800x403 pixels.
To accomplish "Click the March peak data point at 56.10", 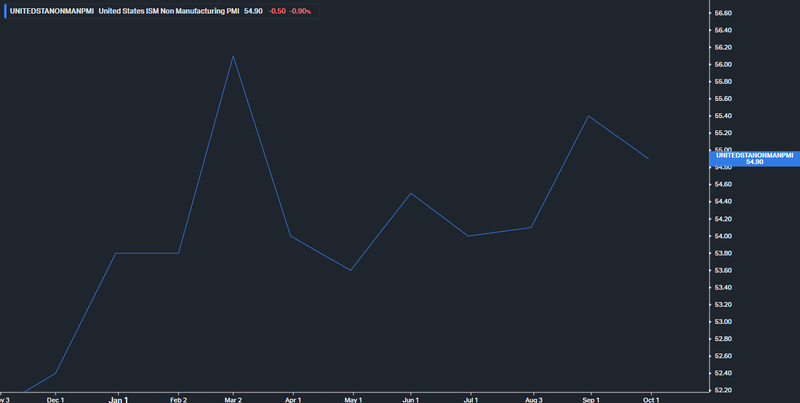I will coord(233,56).
